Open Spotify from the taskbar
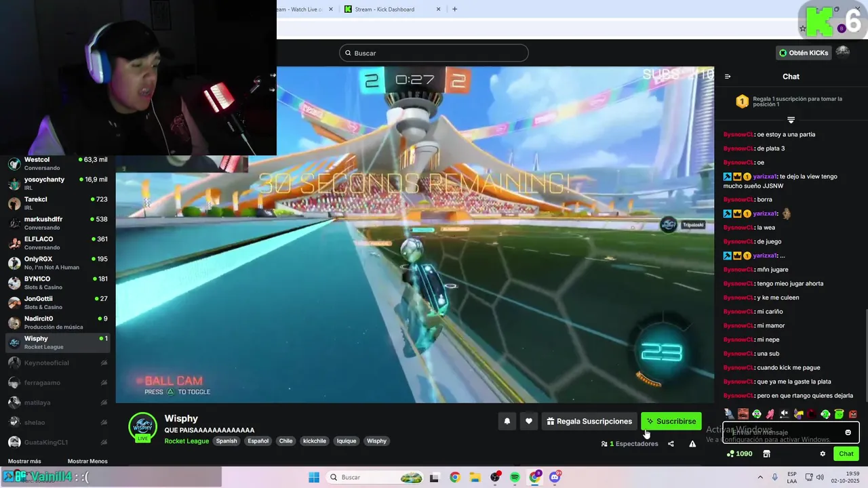The height and width of the screenshot is (488, 868). tap(515, 477)
